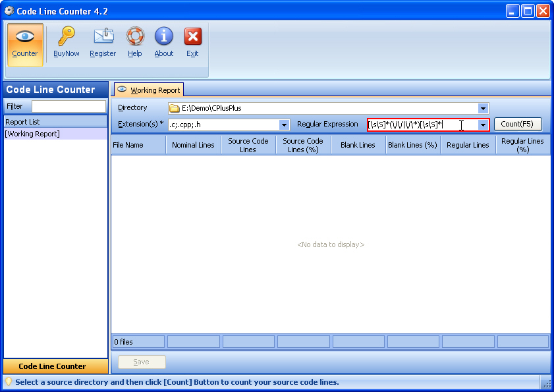Show the About info icon
Viewport: 554px width, 392px height.
click(x=164, y=36)
